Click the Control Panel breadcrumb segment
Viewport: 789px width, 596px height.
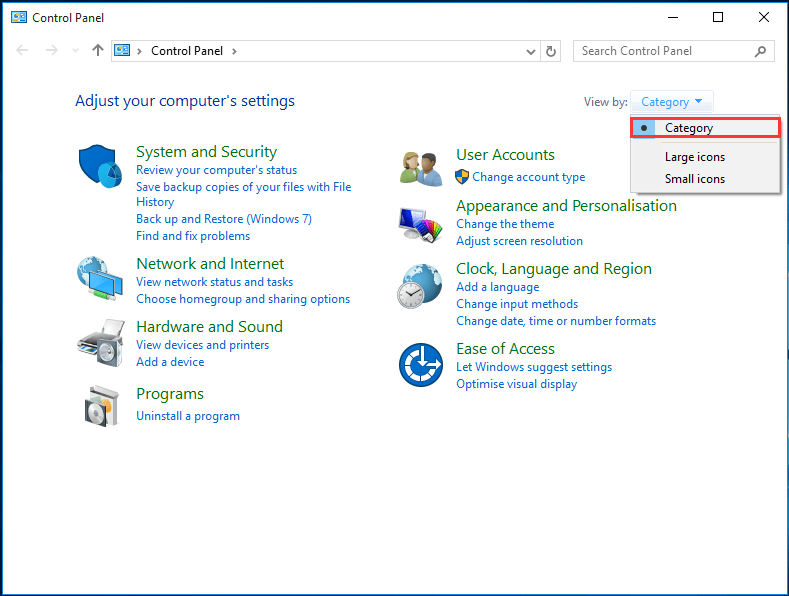[187, 51]
